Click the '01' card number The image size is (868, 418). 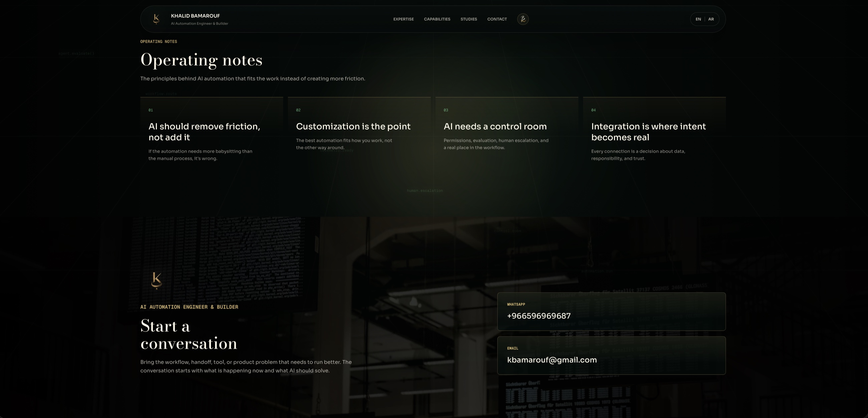(151, 110)
